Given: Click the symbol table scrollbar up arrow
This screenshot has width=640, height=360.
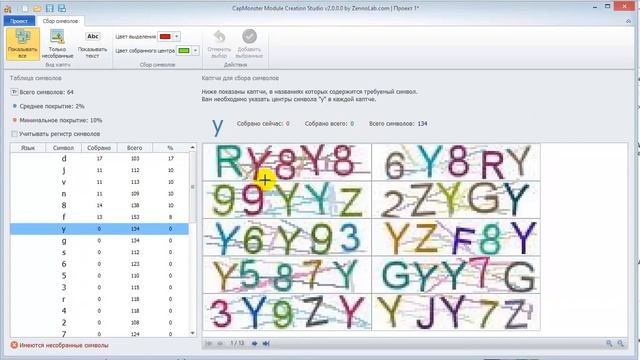Looking at the screenshot, I should coord(193,147).
